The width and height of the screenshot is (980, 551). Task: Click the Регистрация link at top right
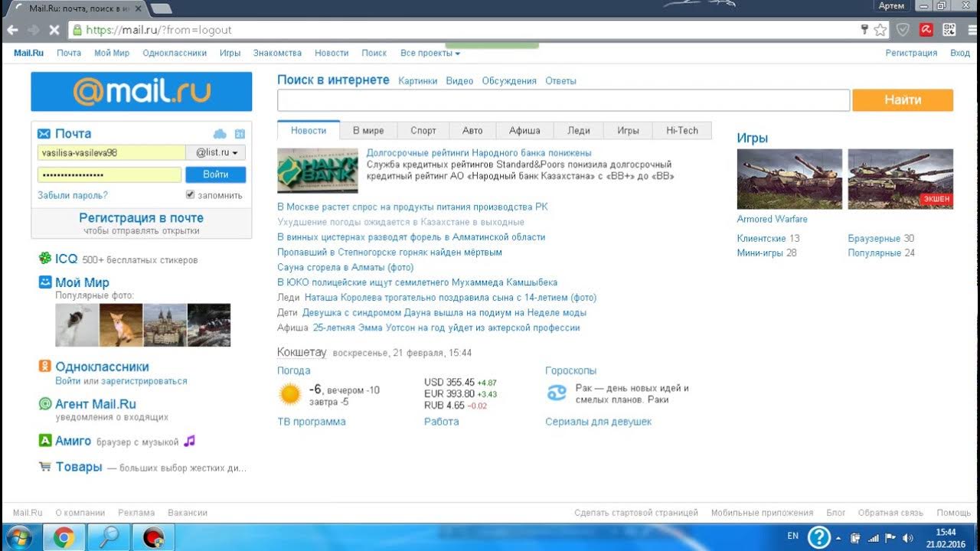click(911, 53)
